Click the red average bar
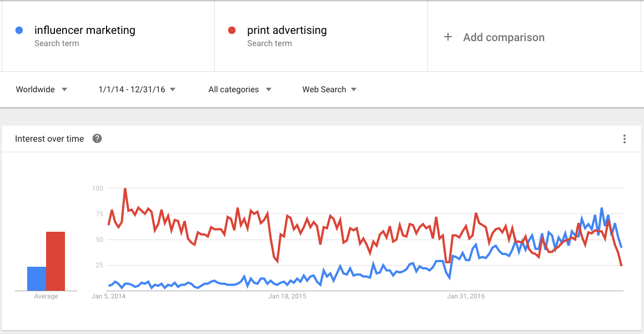This screenshot has width=644, height=334. tap(56, 261)
